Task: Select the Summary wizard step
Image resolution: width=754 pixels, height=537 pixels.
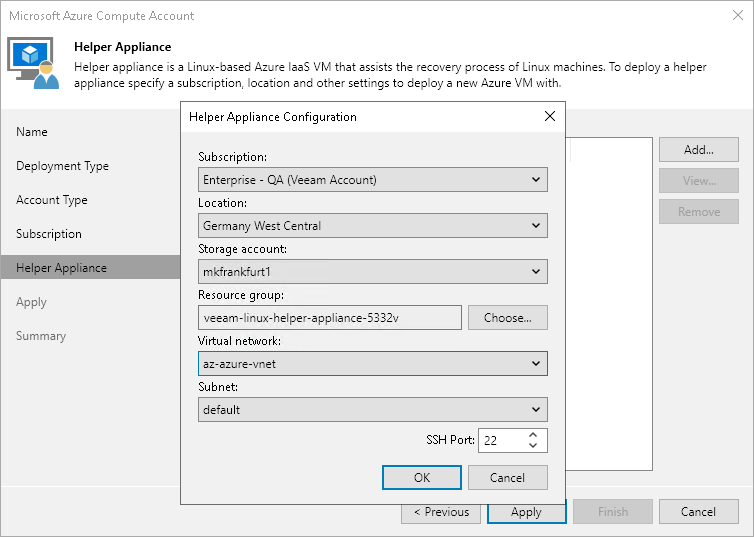Action: point(41,336)
